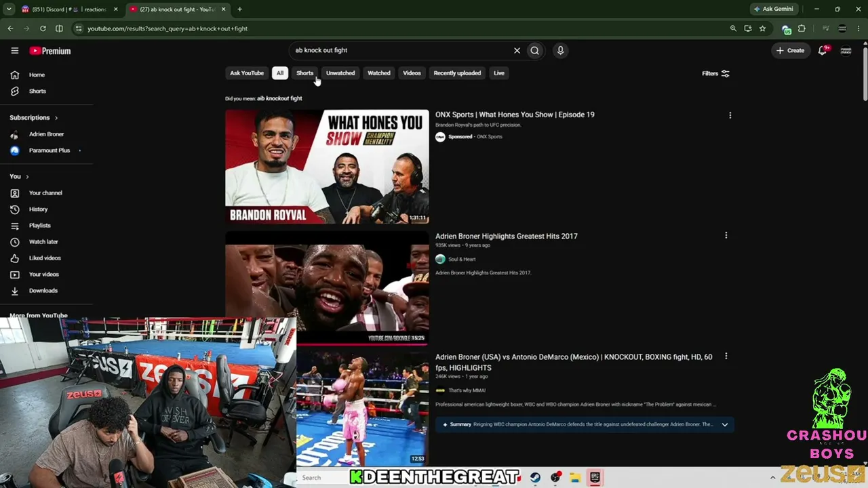Open Chrome extensions puzzle icon

(802, 28)
